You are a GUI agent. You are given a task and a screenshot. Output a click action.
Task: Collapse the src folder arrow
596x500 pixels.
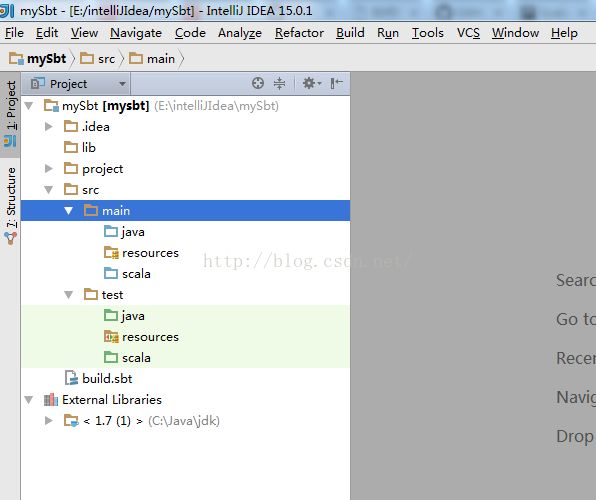click(49, 189)
